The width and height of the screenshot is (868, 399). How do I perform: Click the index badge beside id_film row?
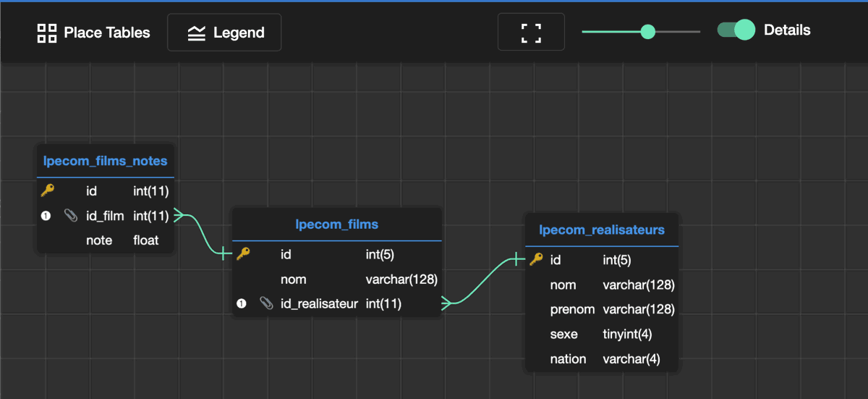[46, 216]
